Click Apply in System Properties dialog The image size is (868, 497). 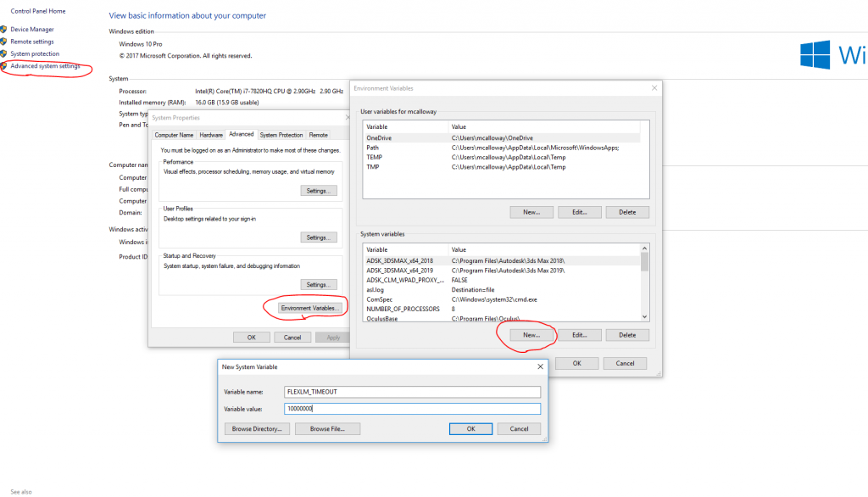[x=332, y=338]
